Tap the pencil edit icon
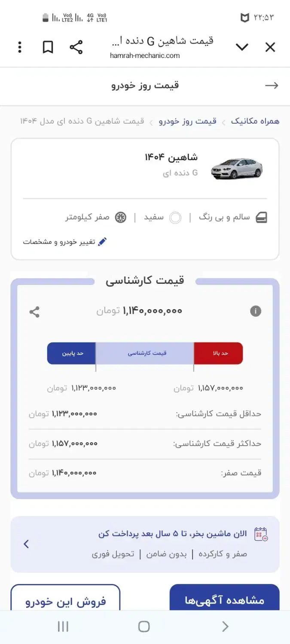The image size is (290, 644). pos(102,242)
